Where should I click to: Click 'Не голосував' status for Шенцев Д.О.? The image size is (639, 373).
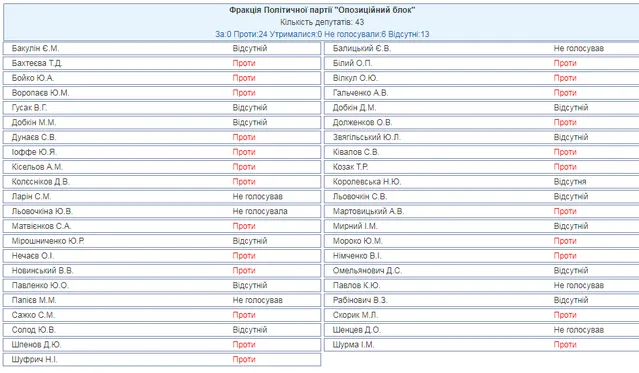(x=579, y=330)
